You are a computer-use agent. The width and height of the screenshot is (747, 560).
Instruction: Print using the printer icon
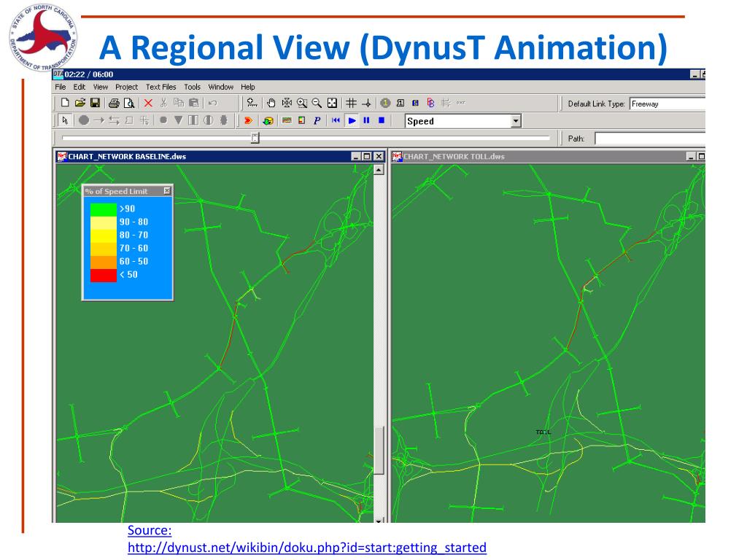click(x=114, y=103)
